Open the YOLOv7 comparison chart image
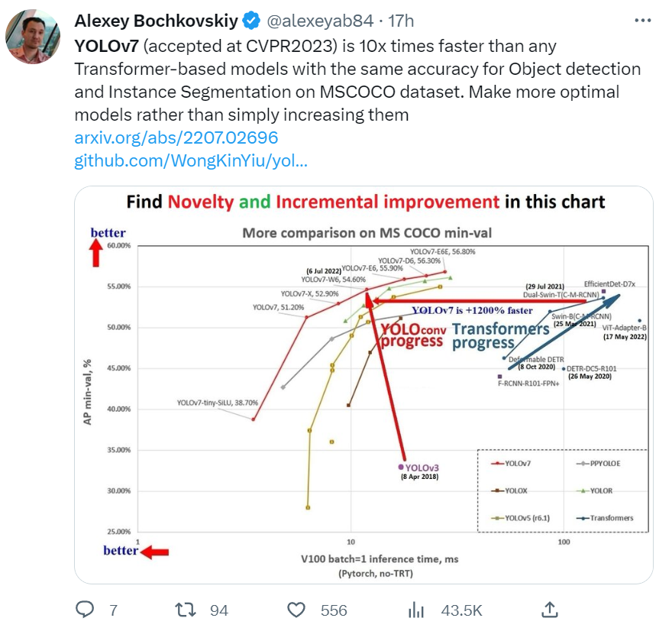The height and width of the screenshot is (631, 672). [x=363, y=384]
